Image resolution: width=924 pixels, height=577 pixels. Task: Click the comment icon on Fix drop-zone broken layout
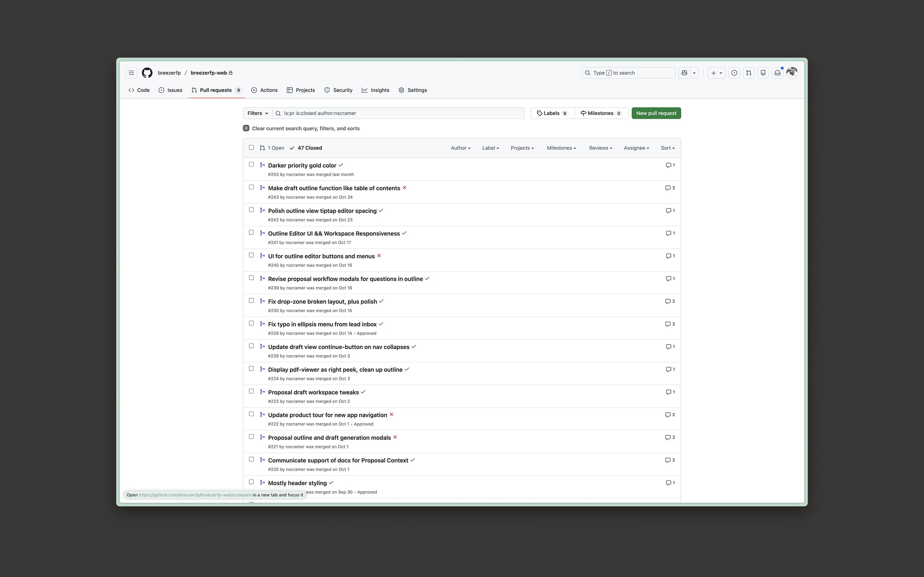tap(669, 301)
